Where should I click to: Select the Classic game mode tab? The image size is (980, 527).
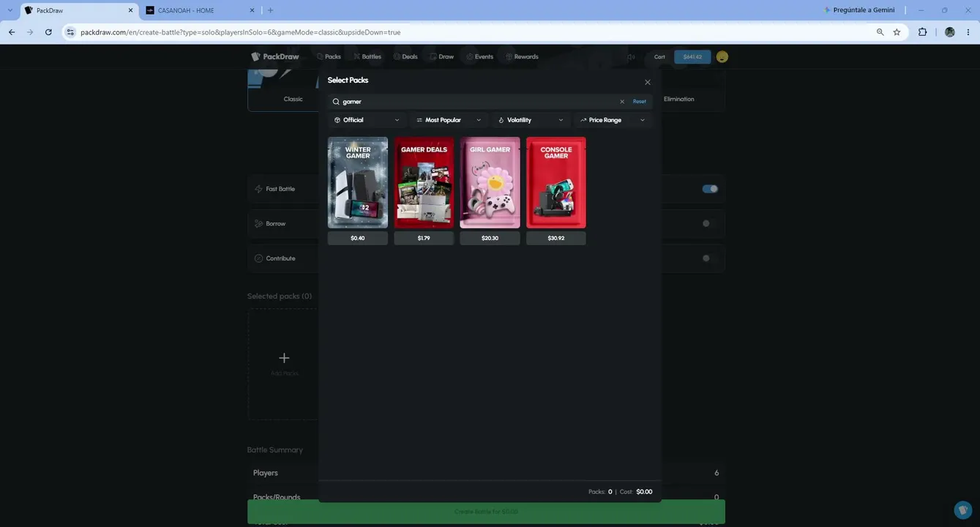[293, 99]
